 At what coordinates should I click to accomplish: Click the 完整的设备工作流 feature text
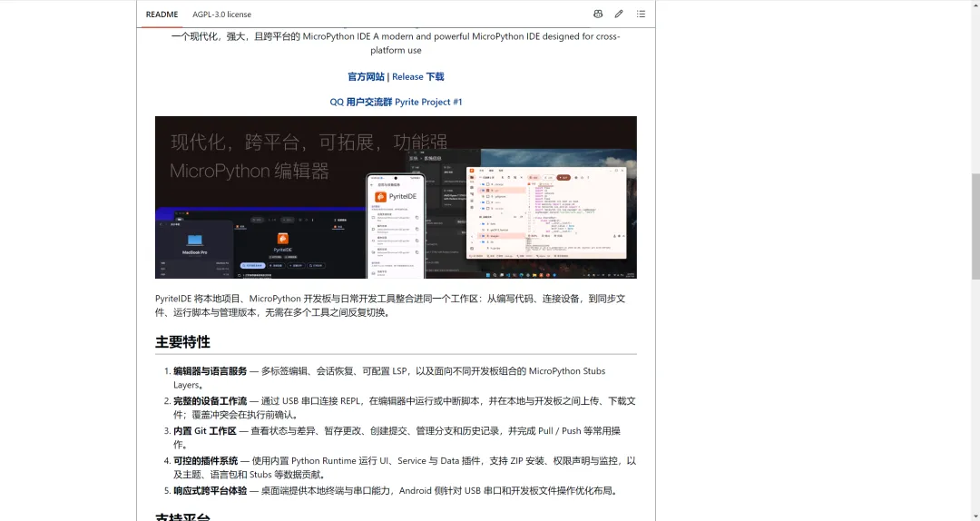coord(210,401)
